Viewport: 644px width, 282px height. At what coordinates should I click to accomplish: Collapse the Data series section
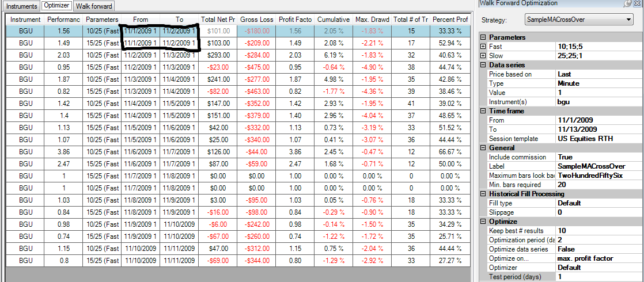point(483,65)
